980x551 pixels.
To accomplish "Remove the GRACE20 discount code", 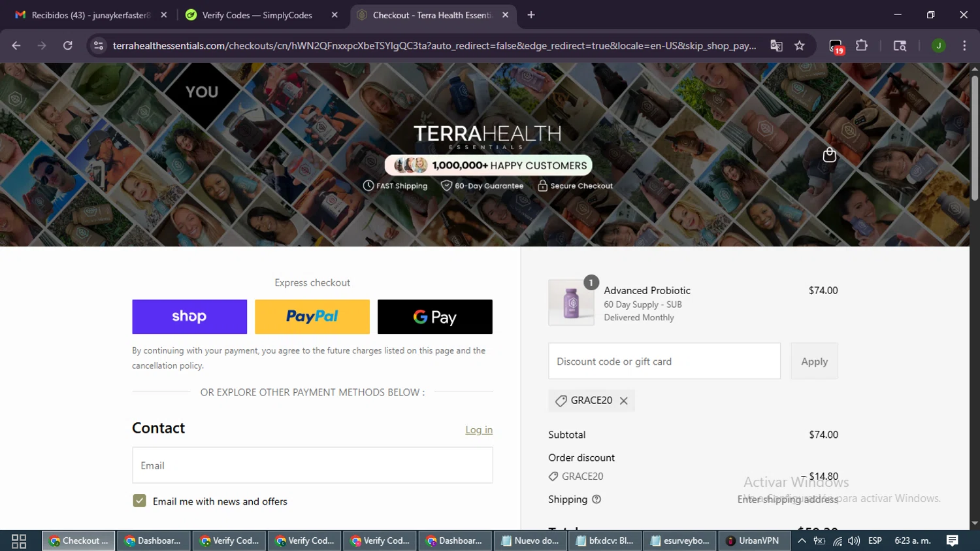I will (x=624, y=401).
